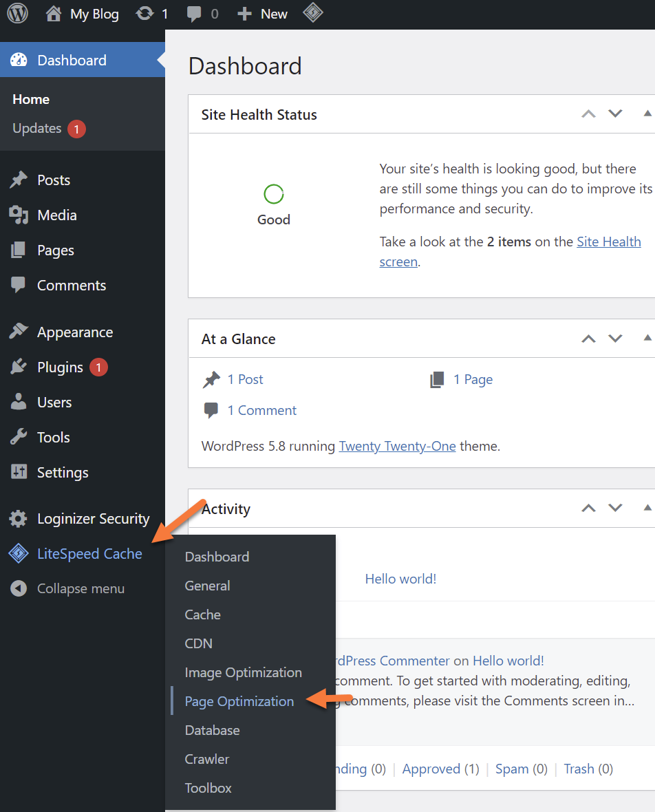Click the Twenty Twenty-One theme link
The width and height of the screenshot is (655, 812).
click(397, 446)
